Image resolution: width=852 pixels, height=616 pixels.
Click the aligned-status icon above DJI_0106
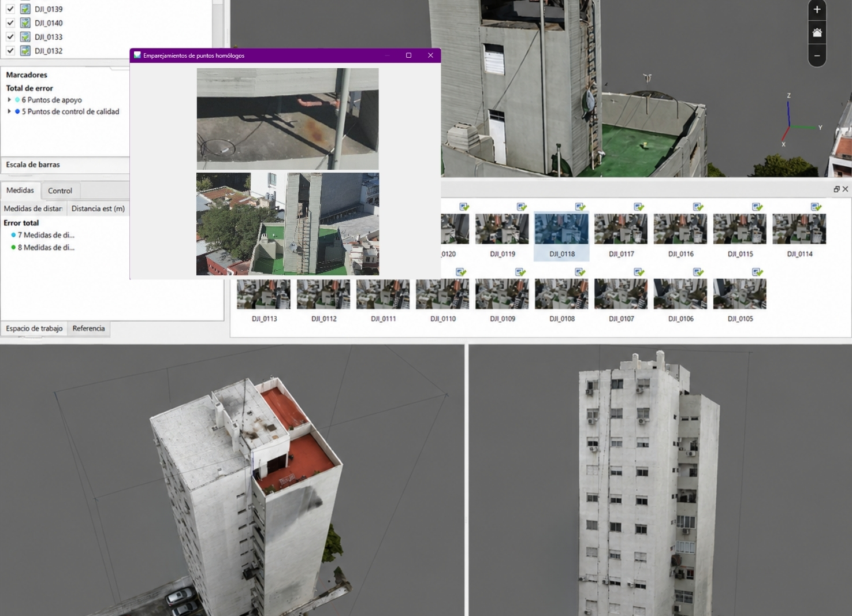698,272
